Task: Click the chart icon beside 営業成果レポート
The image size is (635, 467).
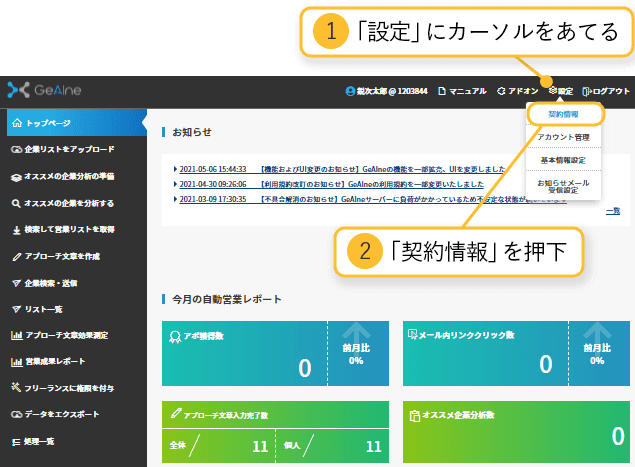Action: 17,362
